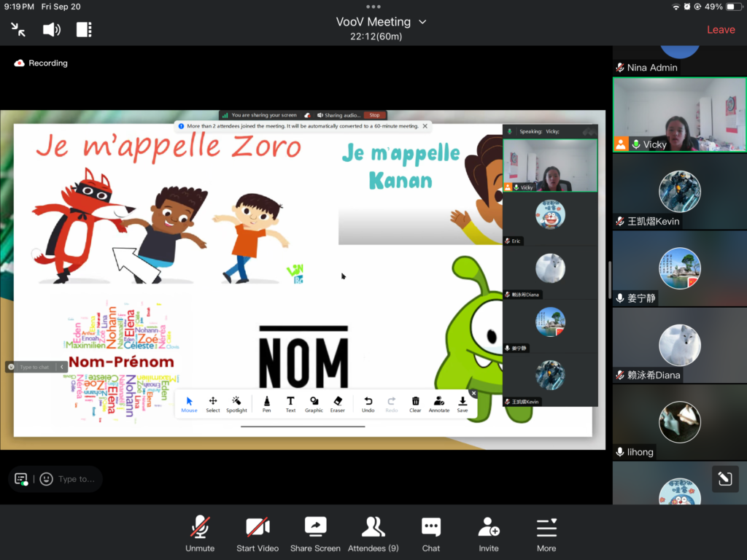Start Video camera
Viewport: 747px width, 560px height.
[258, 533]
